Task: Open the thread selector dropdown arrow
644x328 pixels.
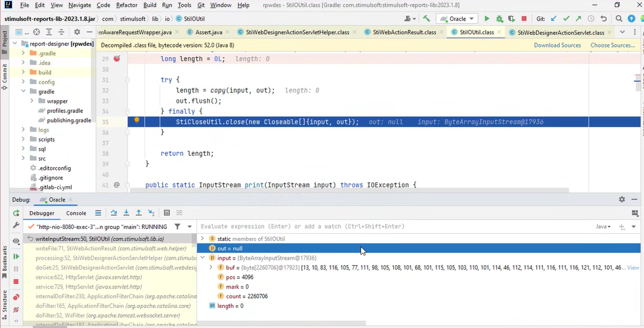Action: [x=189, y=226]
